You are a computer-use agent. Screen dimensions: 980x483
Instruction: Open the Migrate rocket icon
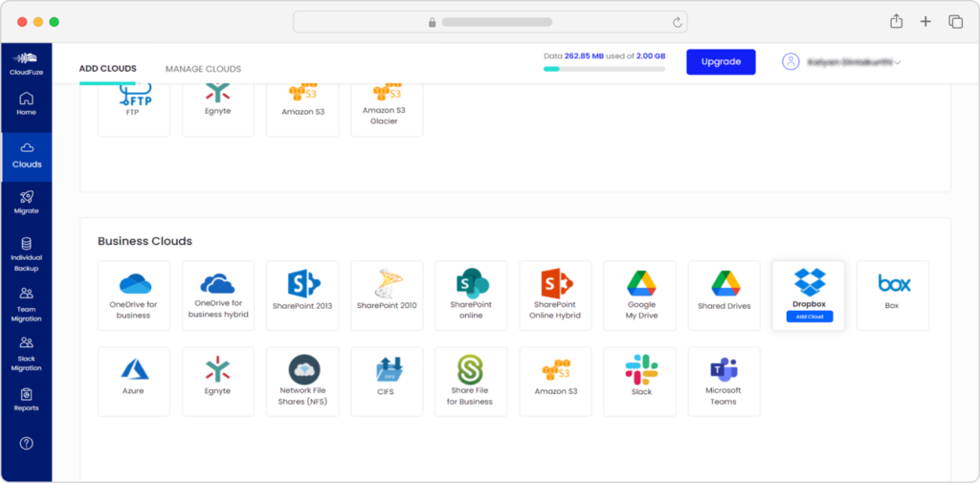coord(26,197)
